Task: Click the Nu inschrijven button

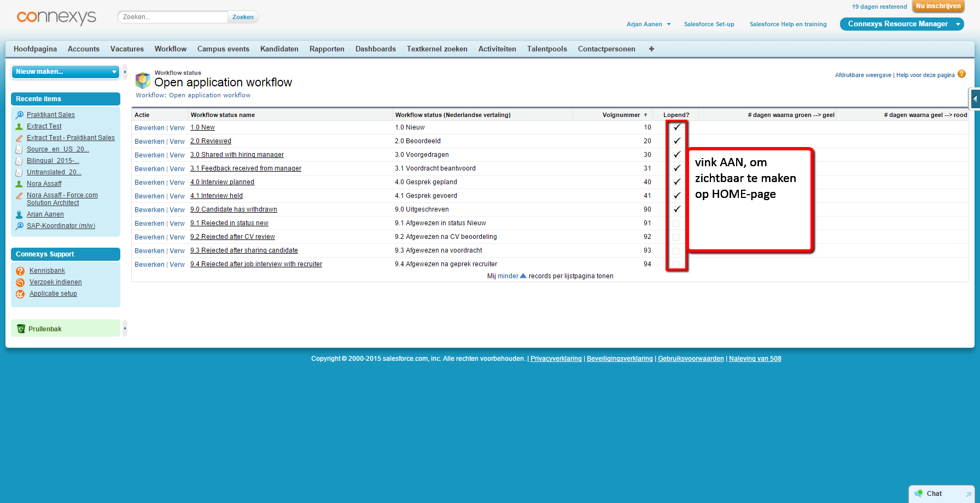Action: 938,7
